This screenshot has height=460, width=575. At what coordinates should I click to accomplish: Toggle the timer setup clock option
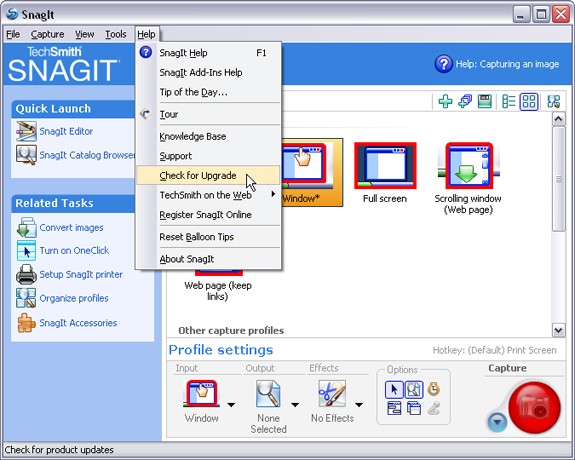coord(433,389)
